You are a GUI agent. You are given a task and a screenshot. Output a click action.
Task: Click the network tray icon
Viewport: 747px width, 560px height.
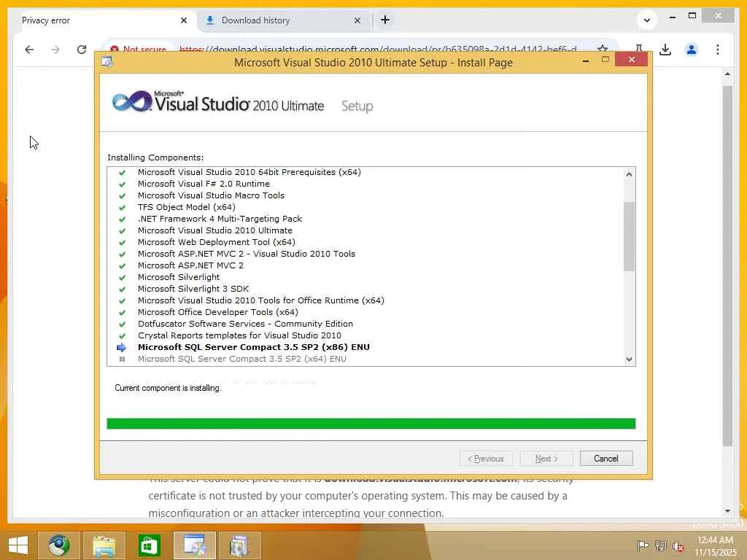[x=660, y=545]
